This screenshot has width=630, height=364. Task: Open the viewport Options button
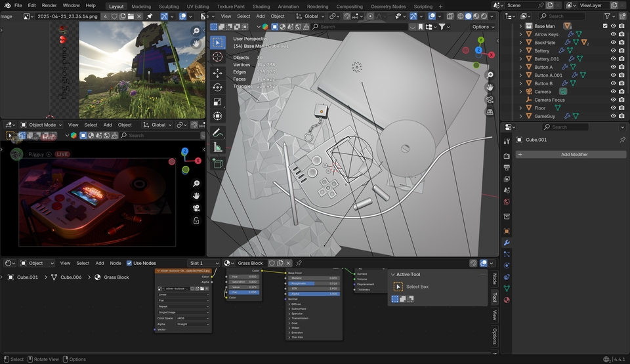click(x=482, y=27)
